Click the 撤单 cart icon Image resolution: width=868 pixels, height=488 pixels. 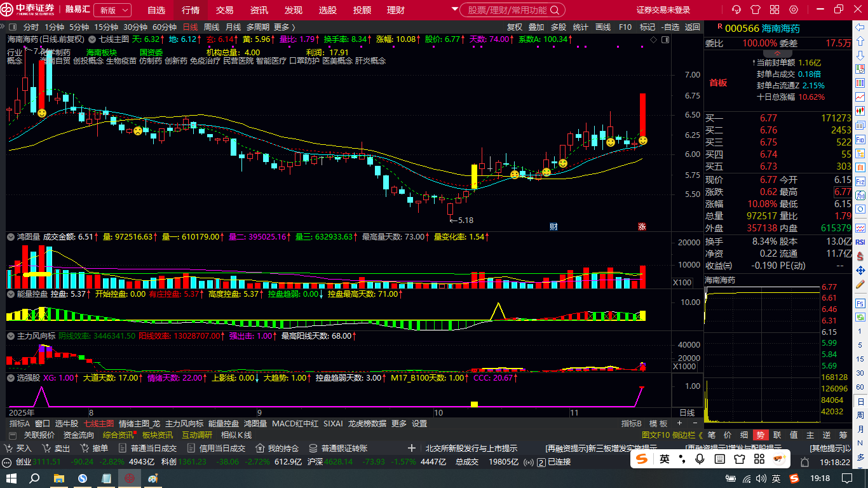[85, 448]
